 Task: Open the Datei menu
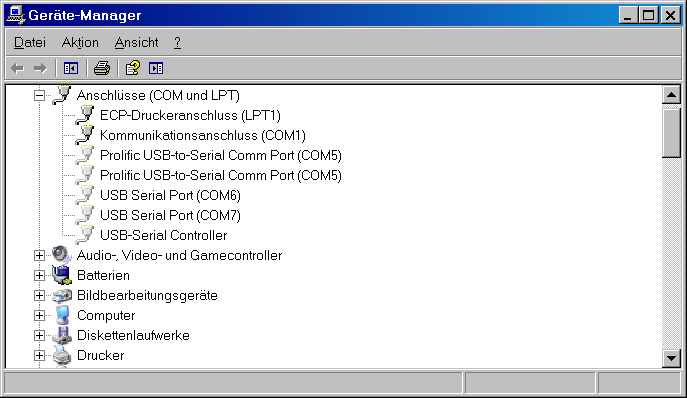30,43
